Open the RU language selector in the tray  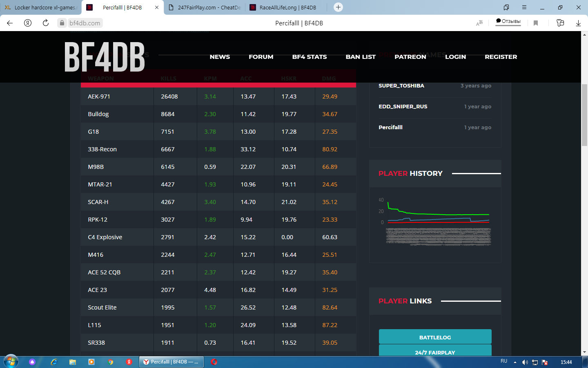tap(504, 361)
